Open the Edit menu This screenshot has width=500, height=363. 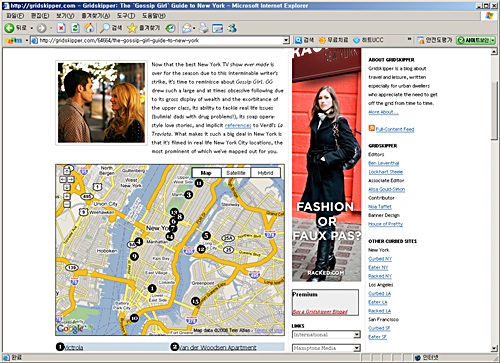click(x=40, y=16)
